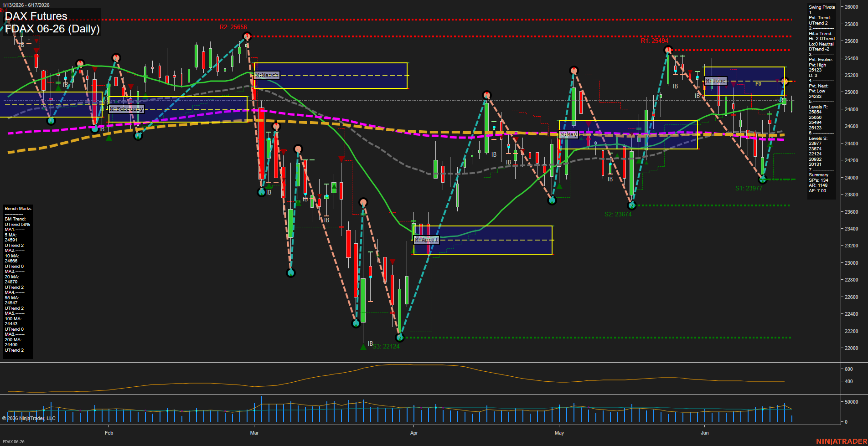The height and width of the screenshot is (446, 868).
Task: Click the AF: 7.00 summary value
Action: 817,191
